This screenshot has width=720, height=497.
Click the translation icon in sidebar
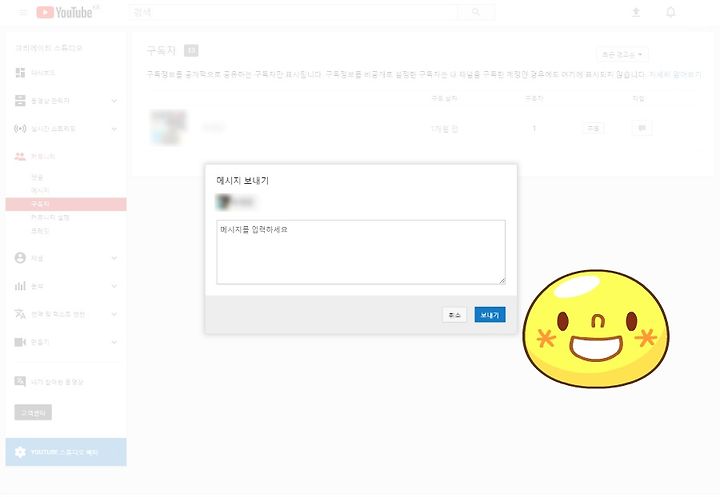(20, 314)
